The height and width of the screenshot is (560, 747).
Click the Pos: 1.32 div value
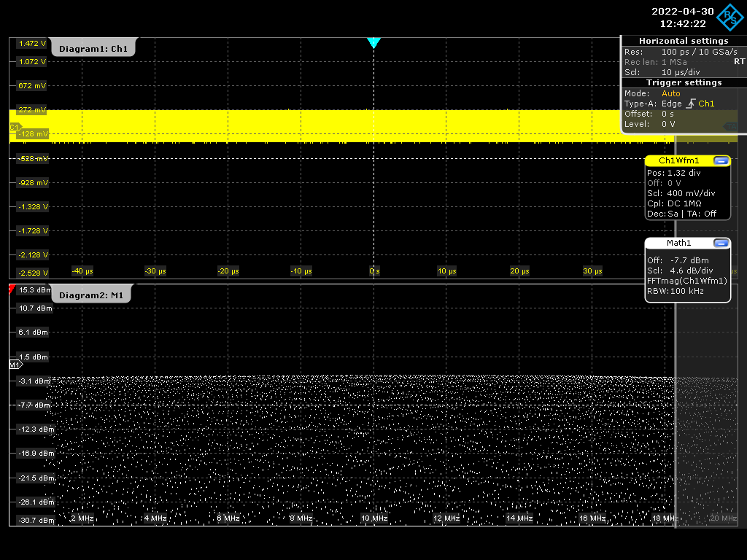point(673,173)
